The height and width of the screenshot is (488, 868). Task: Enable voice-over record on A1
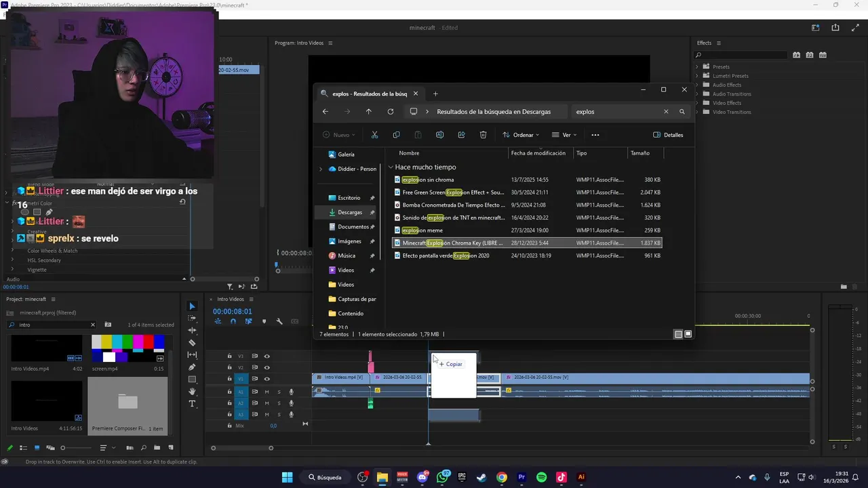coord(292,392)
